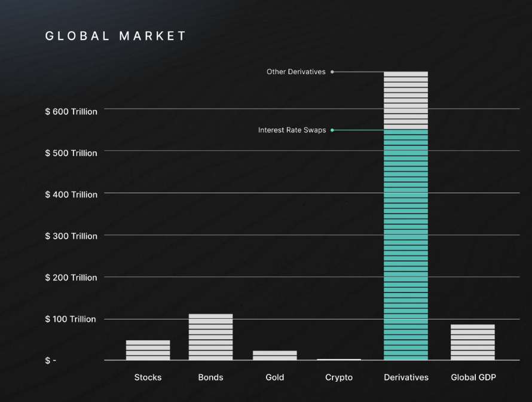The height and width of the screenshot is (402, 532).
Task: Click the teal dot beside Interest Rate Swaps
Action: (x=332, y=130)
